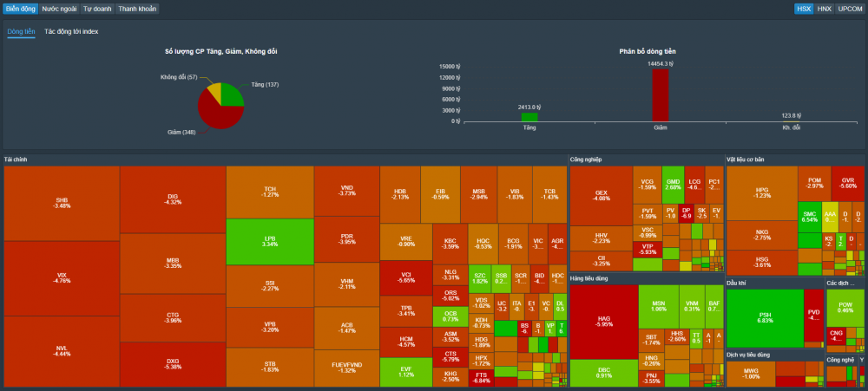Click the MWG treemap tile
This screenshot has height=391, width=868.
coord(751,374)
